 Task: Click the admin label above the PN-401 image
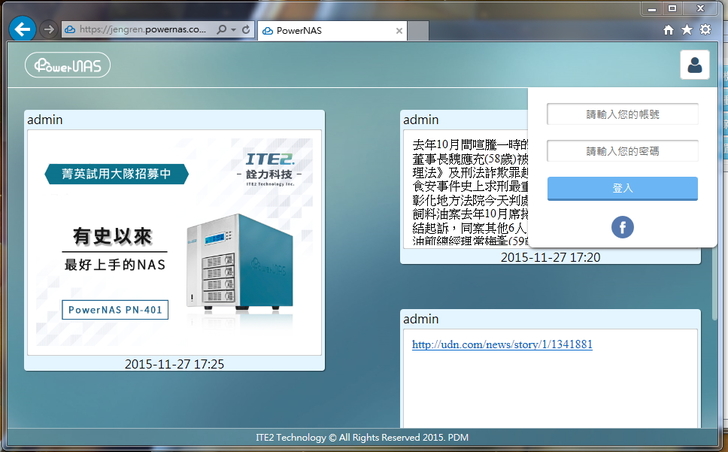(x=45, y=120)
